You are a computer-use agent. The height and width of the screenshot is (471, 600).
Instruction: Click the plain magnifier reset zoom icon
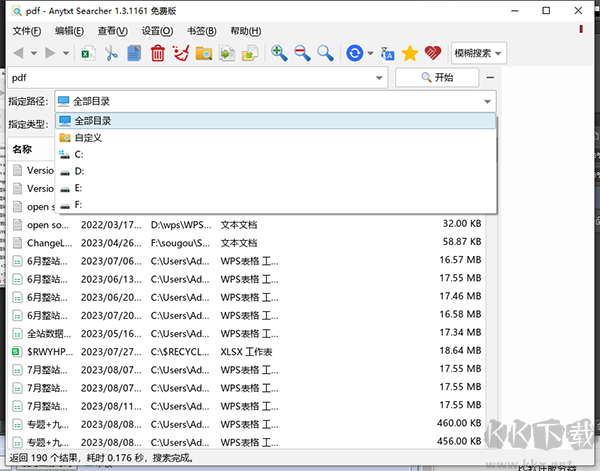[x=326, y=53]
